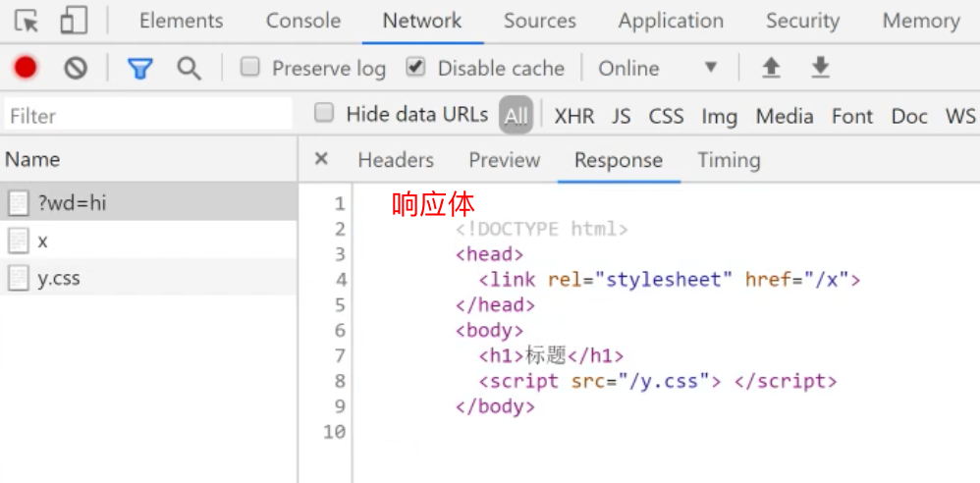Activate the inspect element picker icon

point(27,21)
